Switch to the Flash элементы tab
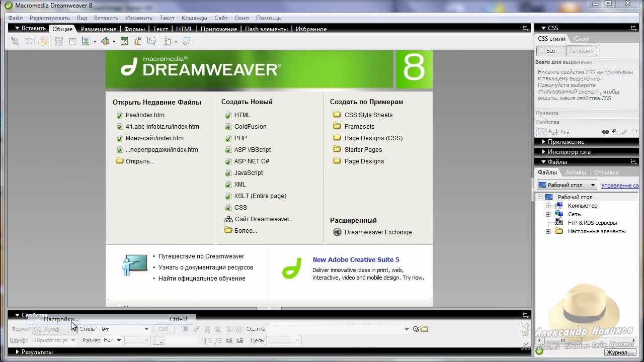The width and height of the screenshot is (644, 362). coord(266,29)
